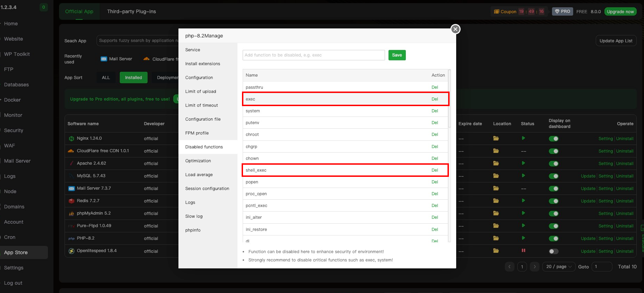Open the Redis 7.2.7 folder location icon
644x293 pixels.
point(496,201)
